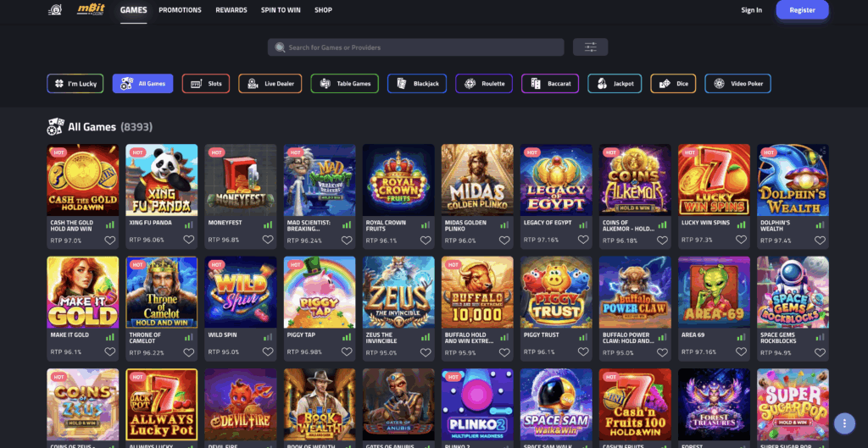Select the I'm Lucky category

click(75, 84)
